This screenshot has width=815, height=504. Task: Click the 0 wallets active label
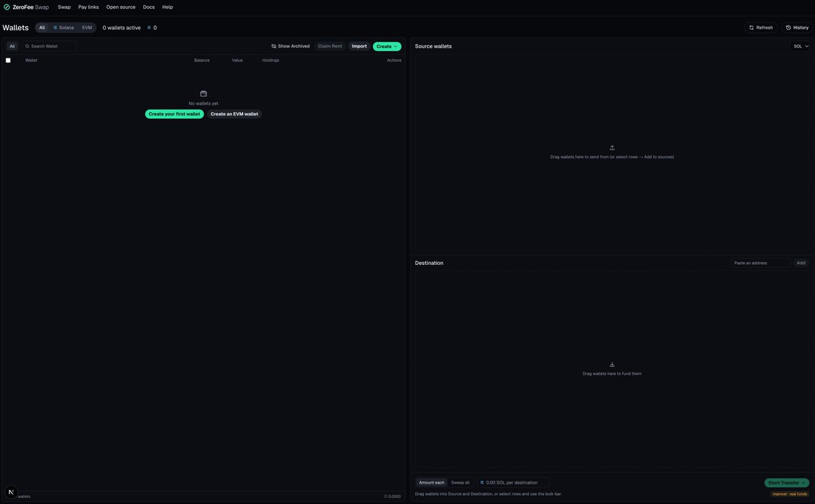pos(122,28)
